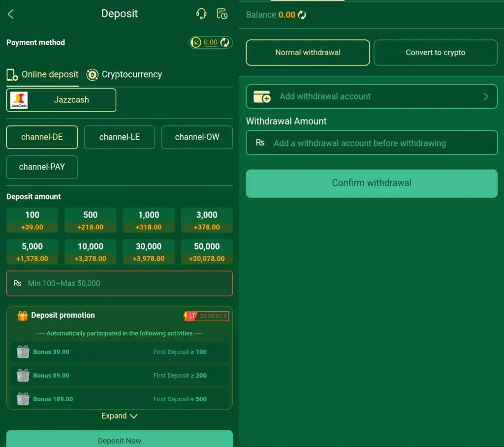Screen dimensions: 504x447
Task: Click deposit amount input Min 100~Max 50,000
Action: [120, 283]
